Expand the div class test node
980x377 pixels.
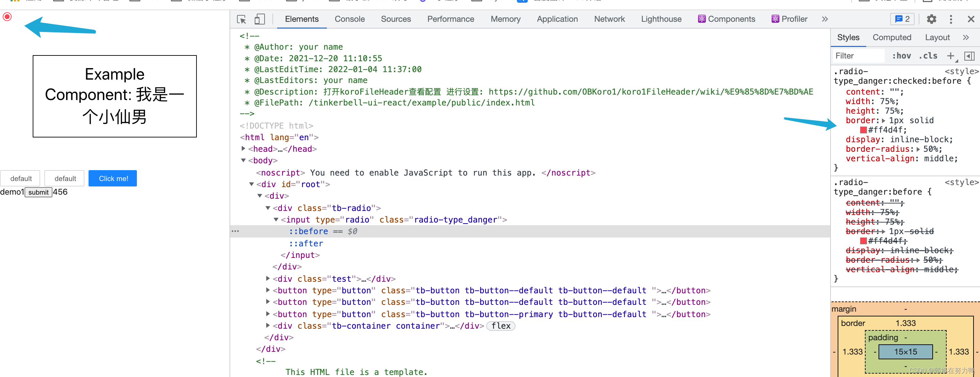(268, 279)
